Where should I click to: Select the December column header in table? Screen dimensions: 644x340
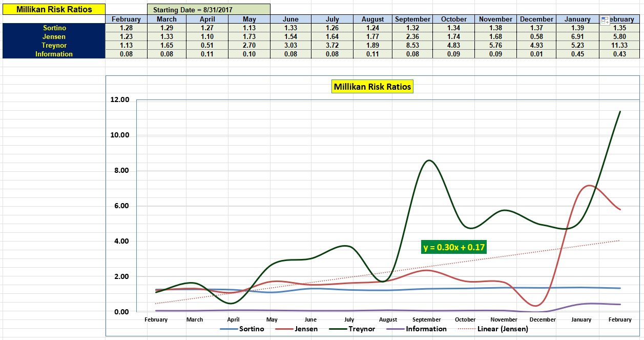click(537, 19)
